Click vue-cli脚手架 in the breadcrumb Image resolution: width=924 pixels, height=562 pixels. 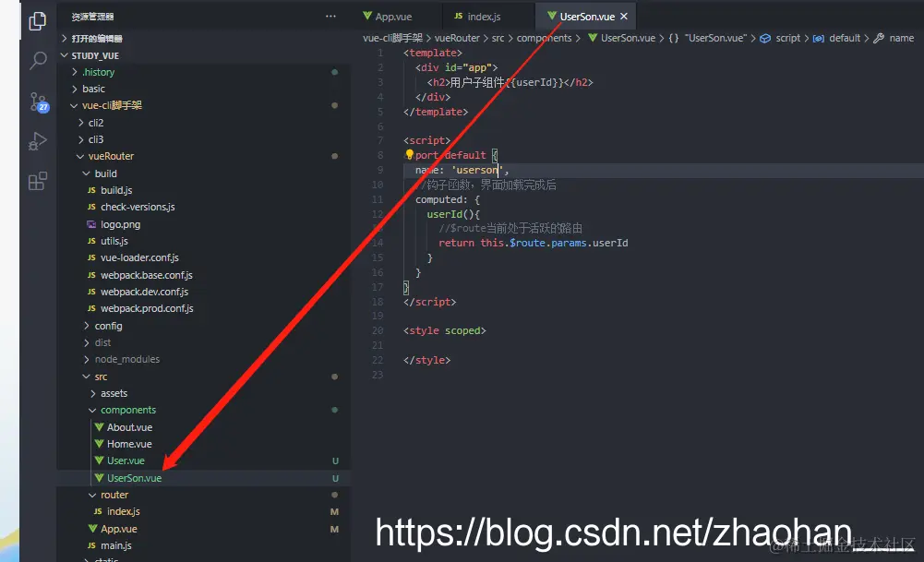392,38
